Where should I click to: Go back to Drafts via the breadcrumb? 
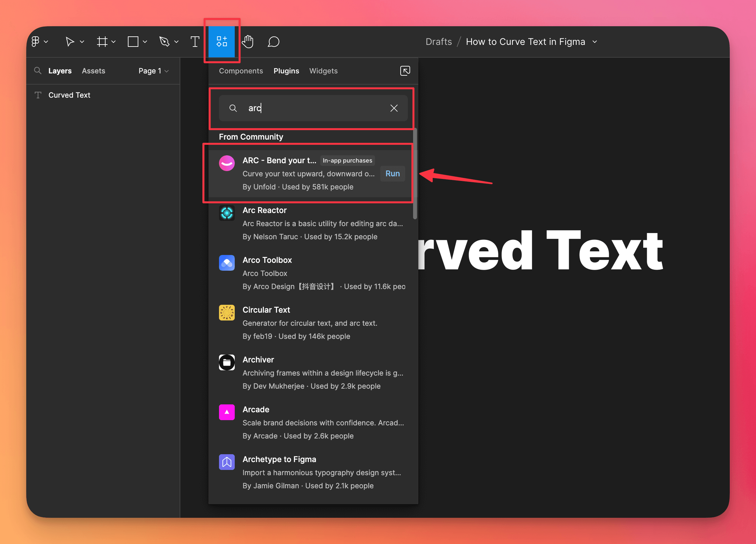(438, 41)
